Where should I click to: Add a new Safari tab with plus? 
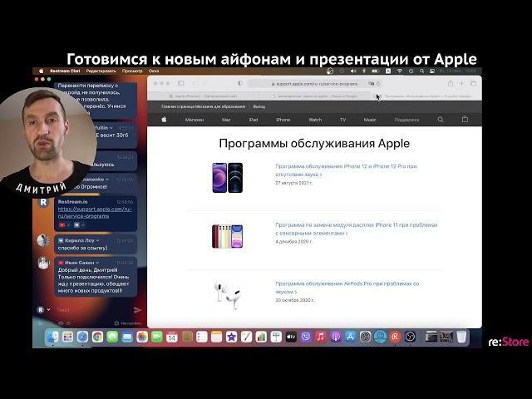(462, 83)
